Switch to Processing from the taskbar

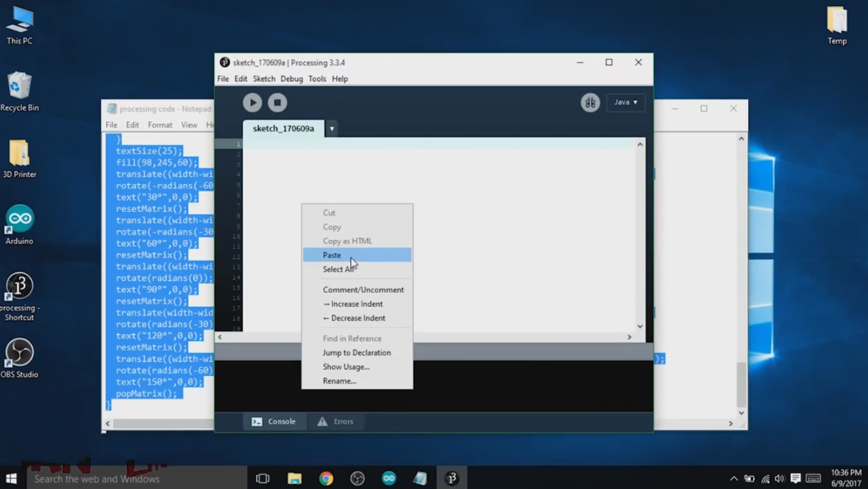[x=451, y=478]
